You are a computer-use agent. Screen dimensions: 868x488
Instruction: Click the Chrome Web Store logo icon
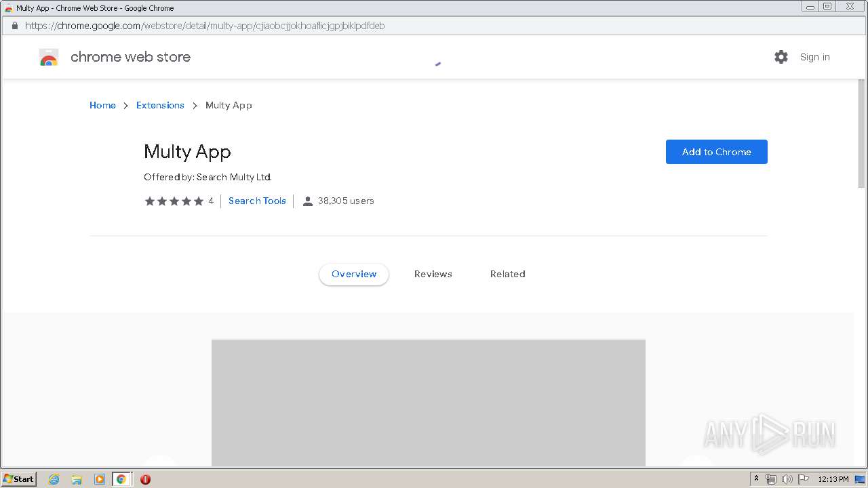49,57
